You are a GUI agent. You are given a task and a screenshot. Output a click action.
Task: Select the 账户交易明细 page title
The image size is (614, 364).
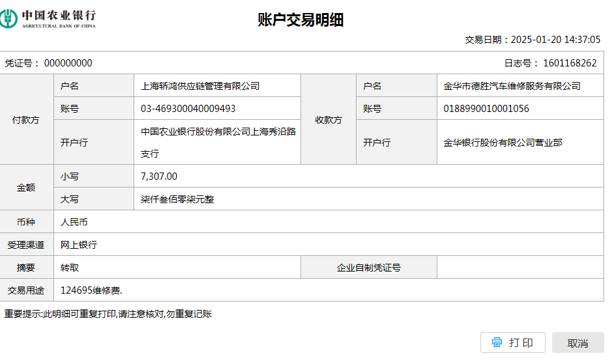300,20
